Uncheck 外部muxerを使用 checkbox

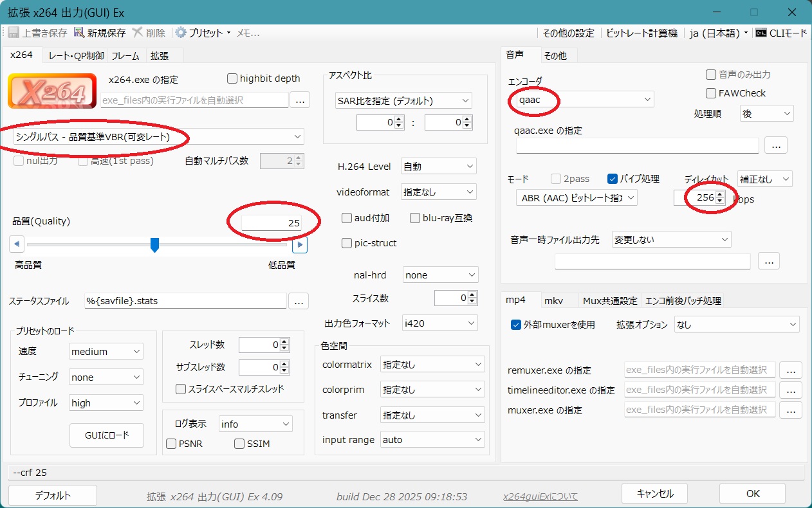(x=515, y=325)
